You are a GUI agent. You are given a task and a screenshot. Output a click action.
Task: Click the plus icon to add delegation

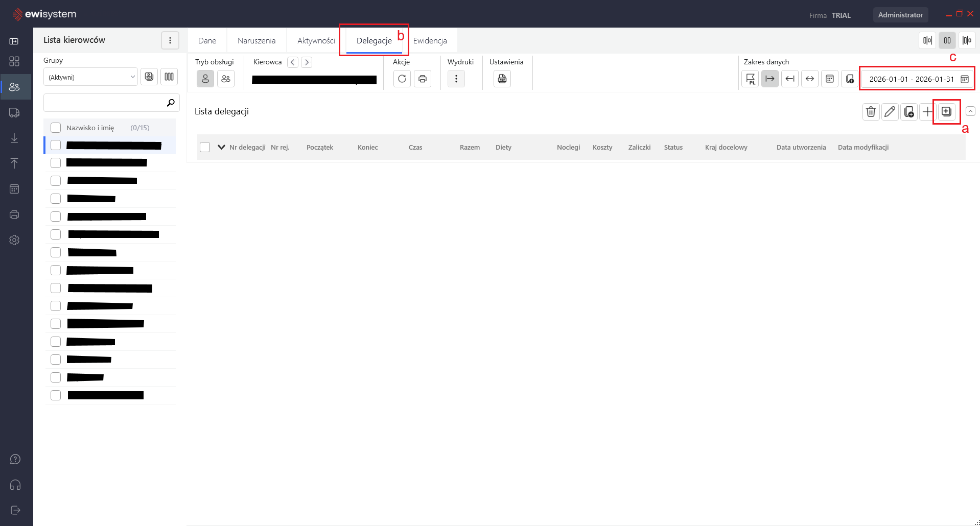point(927,112)
